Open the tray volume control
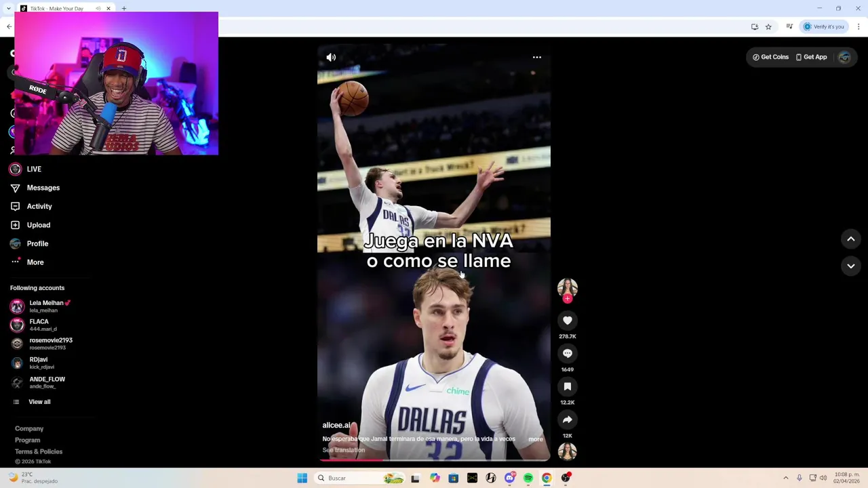 coord(823,479)
